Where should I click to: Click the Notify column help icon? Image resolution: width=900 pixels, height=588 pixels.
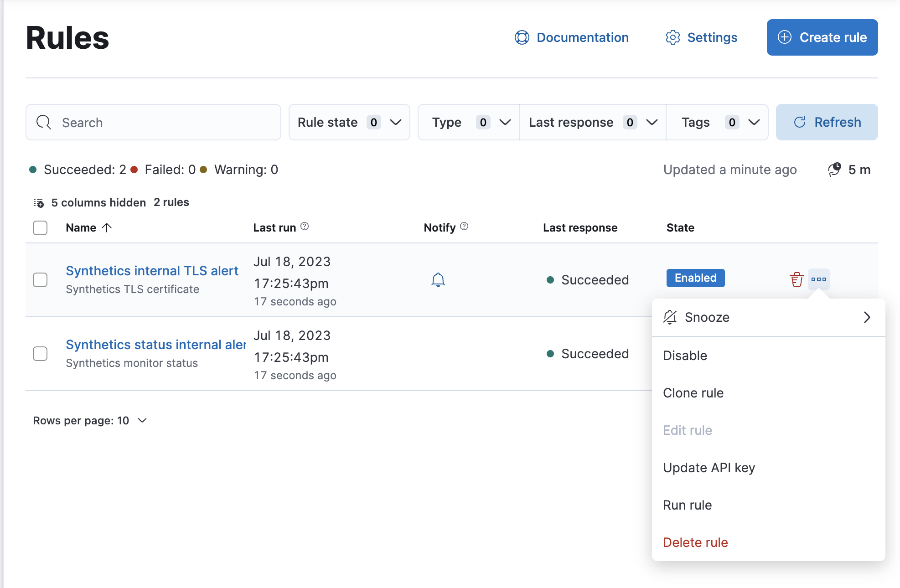[464, 227]
